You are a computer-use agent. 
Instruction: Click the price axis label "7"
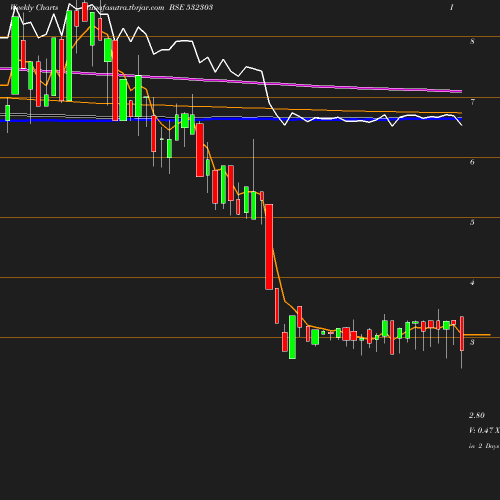(472, 102)
